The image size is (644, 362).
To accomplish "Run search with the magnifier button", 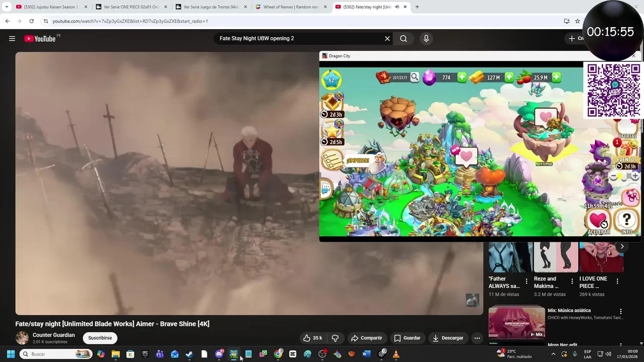I will [x=404, y=39].
